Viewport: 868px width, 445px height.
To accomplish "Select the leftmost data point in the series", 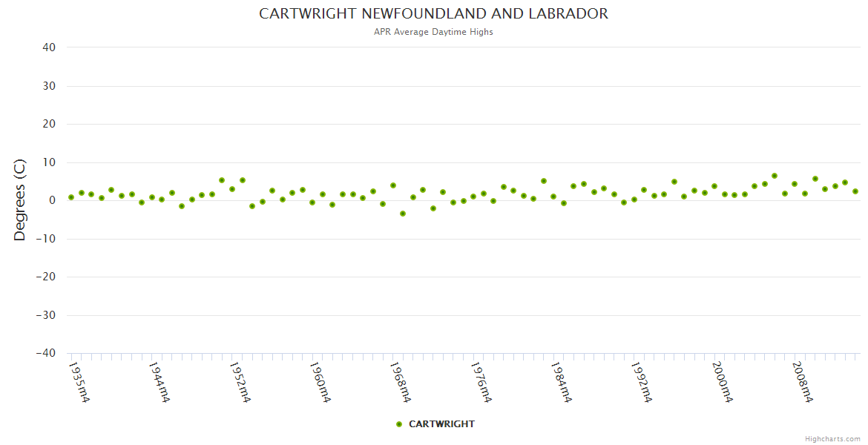I will click(x=71, y=197).
